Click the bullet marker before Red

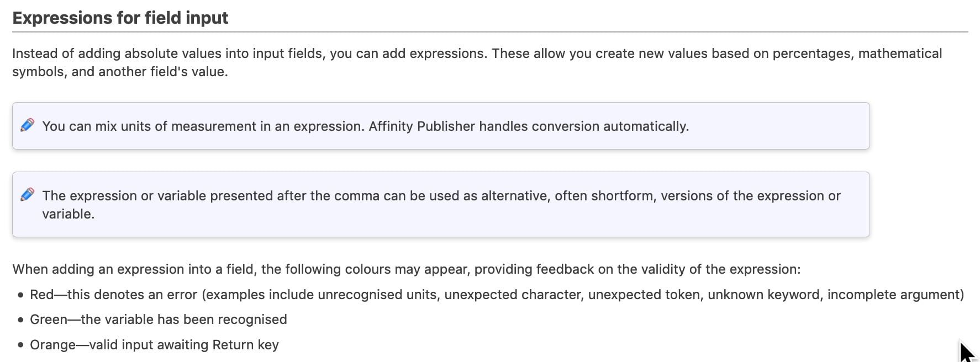[20, 295]
